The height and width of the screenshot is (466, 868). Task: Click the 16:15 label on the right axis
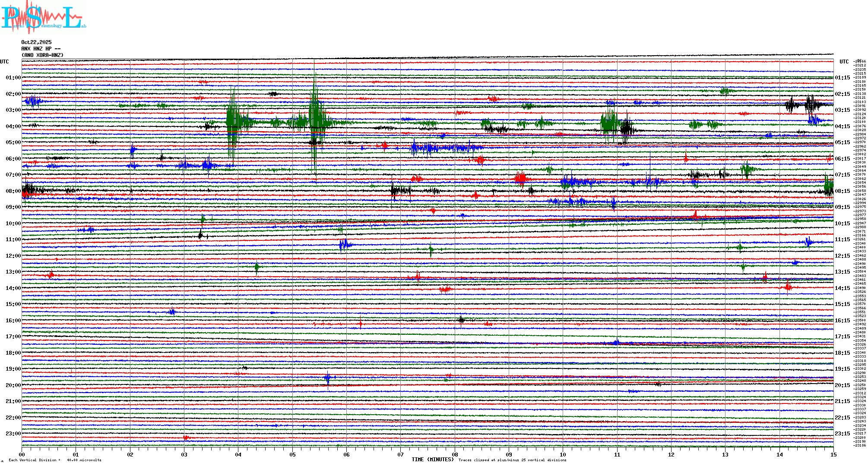[842, 321]
